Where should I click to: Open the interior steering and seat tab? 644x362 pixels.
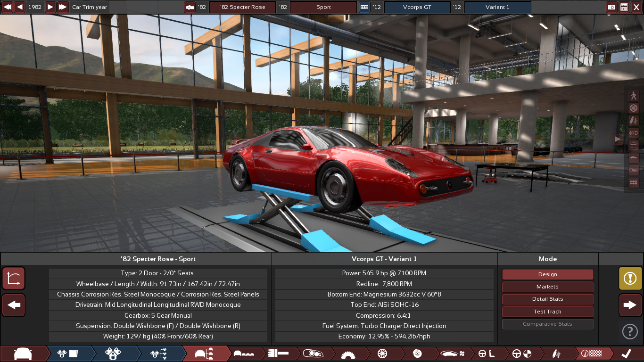click(487, 354)
